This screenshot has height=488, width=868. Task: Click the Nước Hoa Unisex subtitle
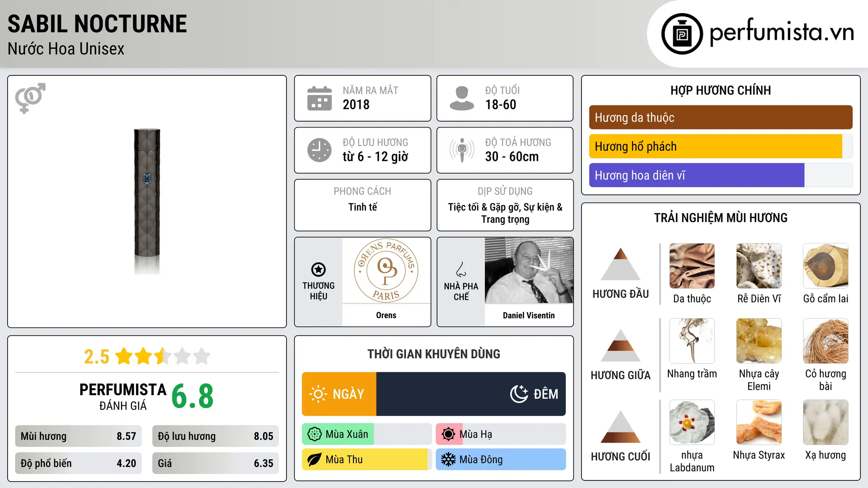(x=66, y=49)
